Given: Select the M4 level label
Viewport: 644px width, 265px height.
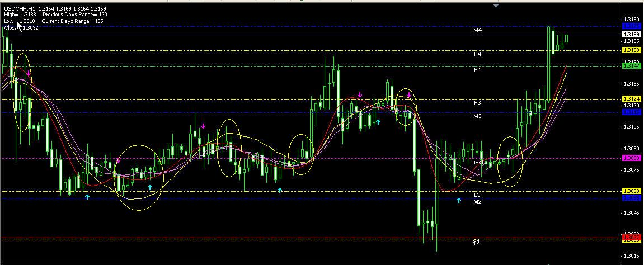Looking at the screenshot, I should (477, 30).
